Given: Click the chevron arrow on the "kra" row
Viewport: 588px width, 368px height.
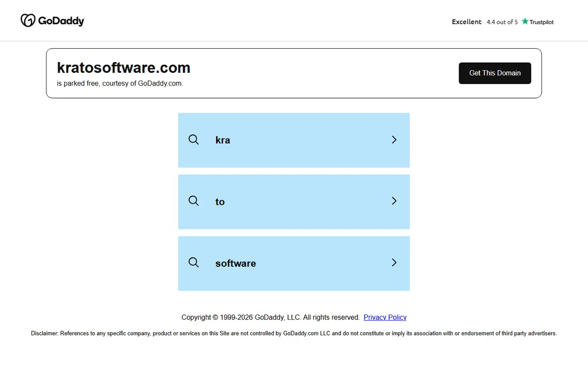Looking at the screenshot, I should click(x=394, y=140).
